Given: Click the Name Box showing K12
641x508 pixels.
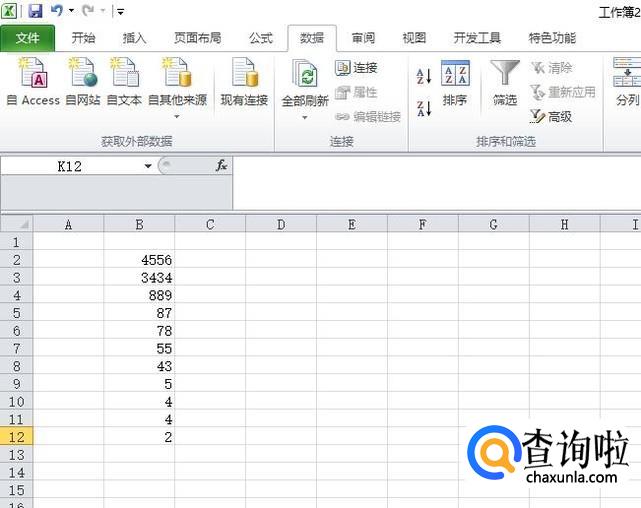Looking at the screenshot, I should (x=69, y=166).
